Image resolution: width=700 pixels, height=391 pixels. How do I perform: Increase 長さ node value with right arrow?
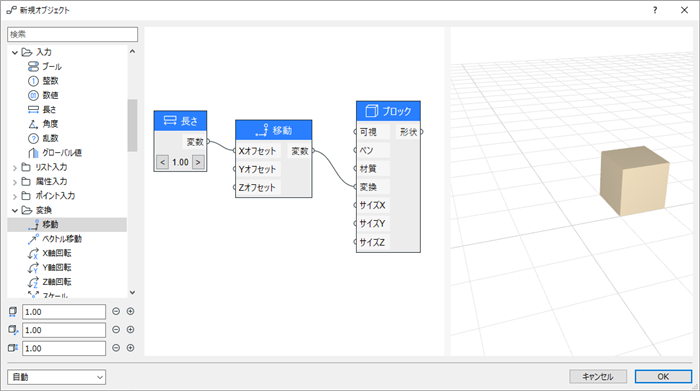(x=198, y=162)
